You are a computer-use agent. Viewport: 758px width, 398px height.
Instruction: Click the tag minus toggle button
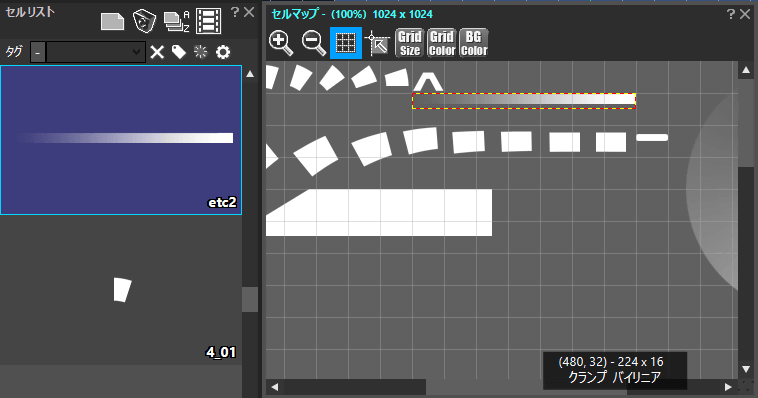click(38, 52)
